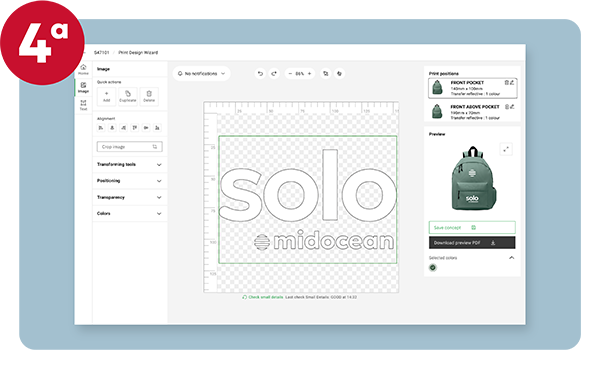
Task: Open the Home sidebar tab
Action: tap(83, 69)
